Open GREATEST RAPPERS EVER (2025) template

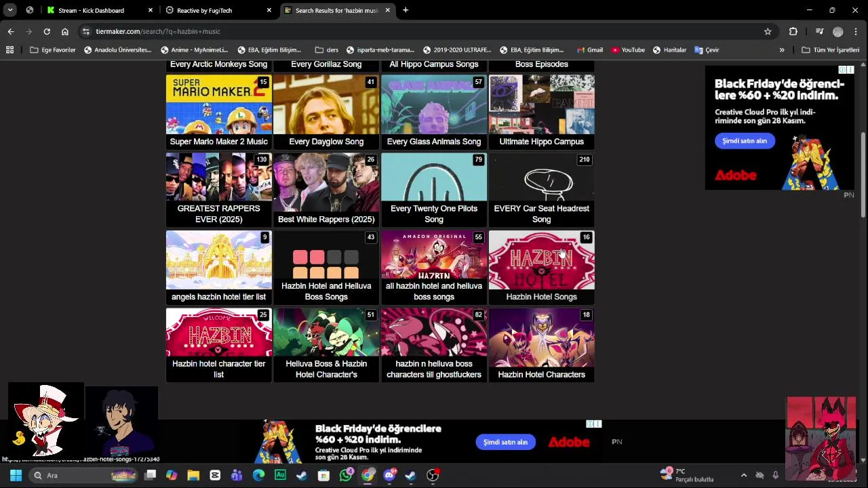click(x=218, y=189)
